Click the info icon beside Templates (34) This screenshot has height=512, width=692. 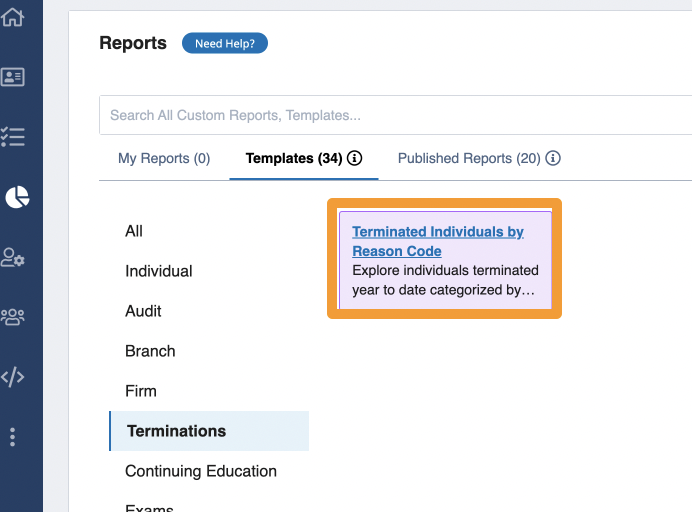coord(354,158)
